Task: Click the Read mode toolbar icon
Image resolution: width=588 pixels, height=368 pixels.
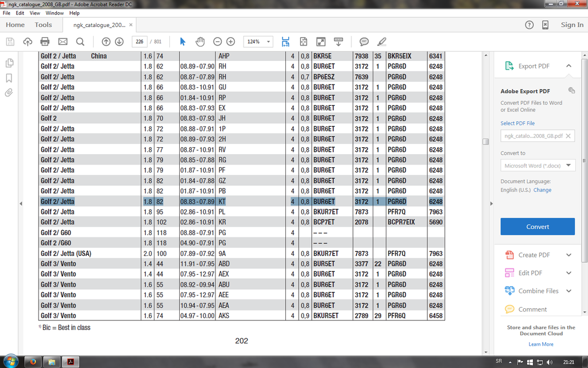Action: point(338,41)
